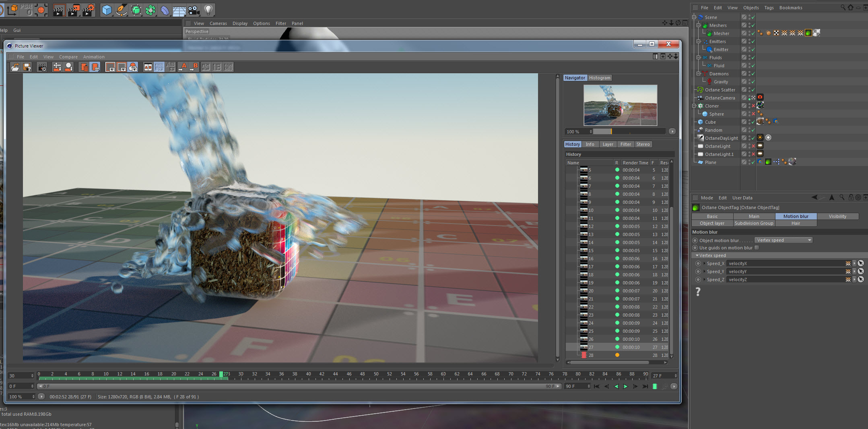Click the Cube texture material tag

[760, 122]
